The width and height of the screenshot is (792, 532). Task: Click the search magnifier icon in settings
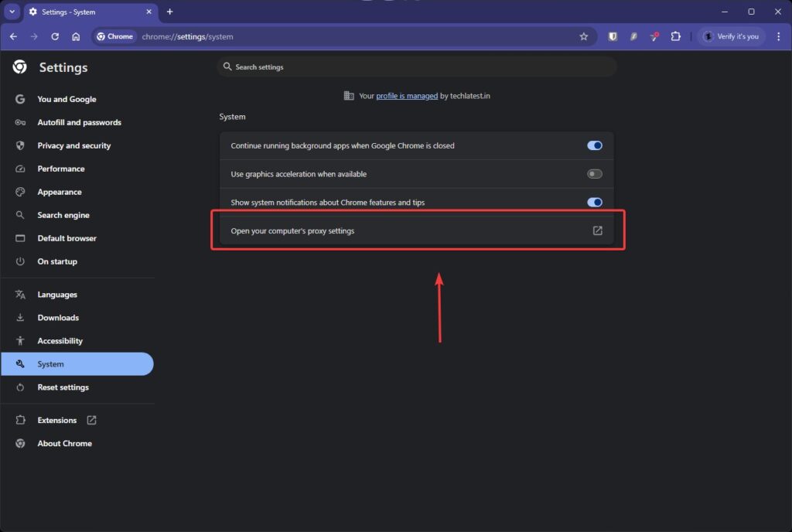pos(227,66)
